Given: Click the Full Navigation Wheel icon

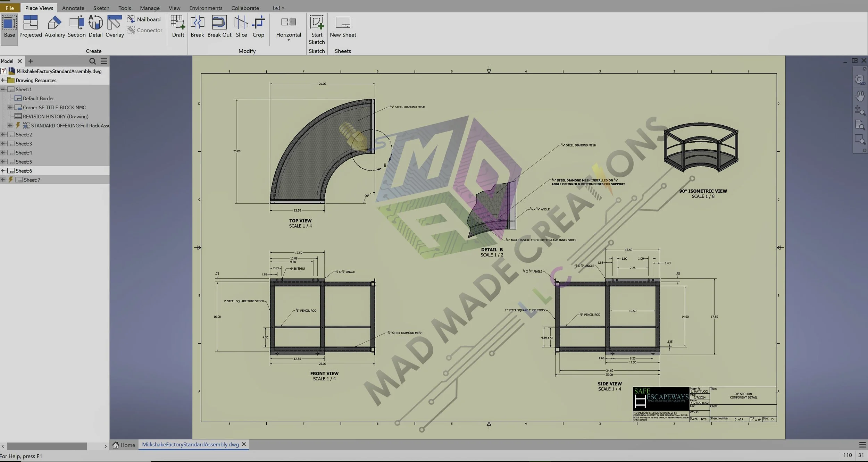Looking at the screenshot, I should (860, 80).
